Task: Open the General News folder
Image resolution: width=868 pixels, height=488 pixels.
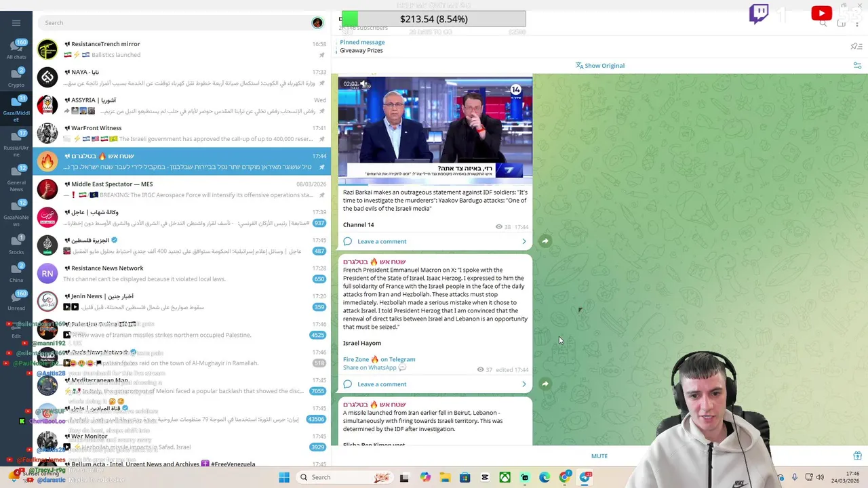Action: pos(16,178)
